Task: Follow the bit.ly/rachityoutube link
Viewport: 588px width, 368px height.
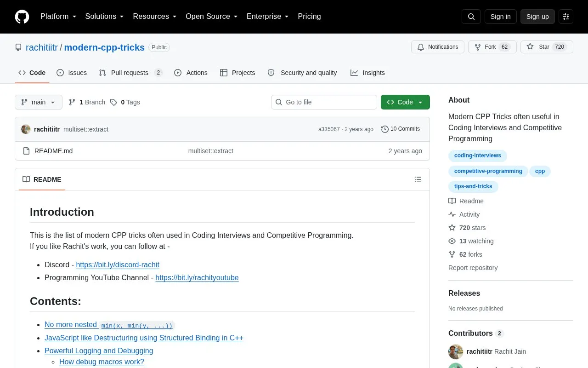Action: point(197,277)
